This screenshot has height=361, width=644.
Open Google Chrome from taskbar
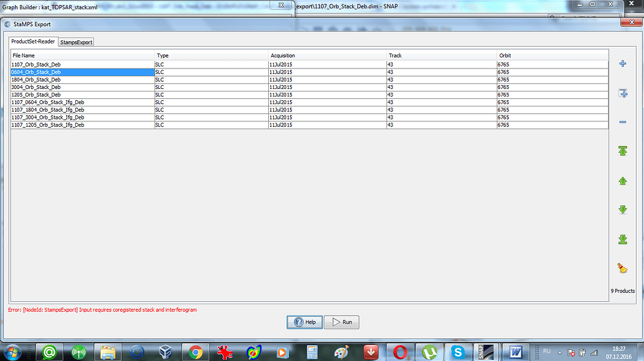[x=195, y=352]
